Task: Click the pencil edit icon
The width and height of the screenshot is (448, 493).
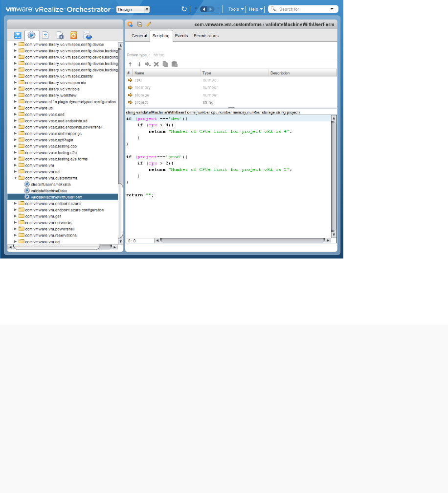Action: point(149,24)
